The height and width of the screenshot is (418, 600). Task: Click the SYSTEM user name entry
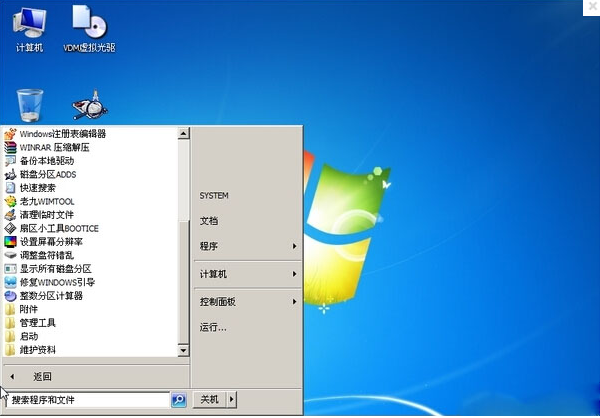point(214,196)
